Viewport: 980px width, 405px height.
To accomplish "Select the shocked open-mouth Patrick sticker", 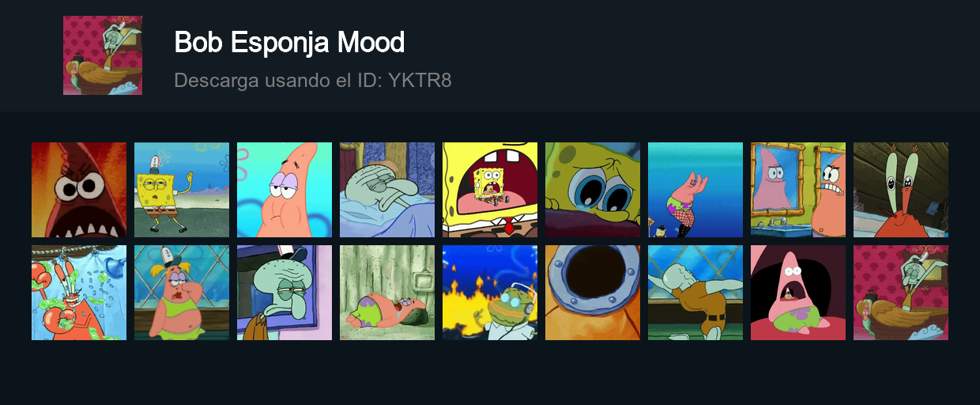I will pos(798,293).
